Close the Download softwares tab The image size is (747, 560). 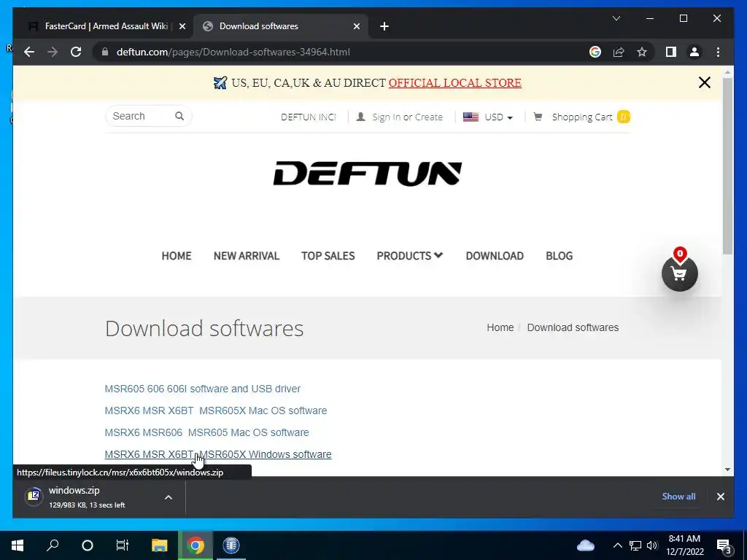pos(356,26)
